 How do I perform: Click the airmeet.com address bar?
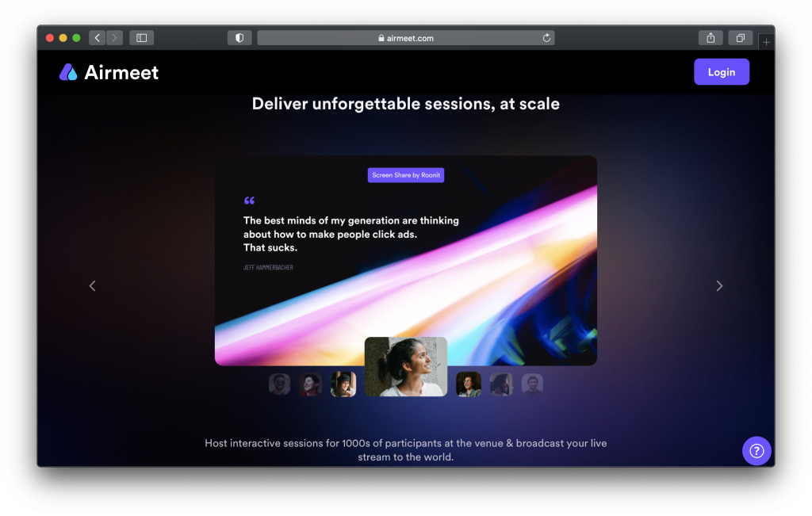point(405,38)
